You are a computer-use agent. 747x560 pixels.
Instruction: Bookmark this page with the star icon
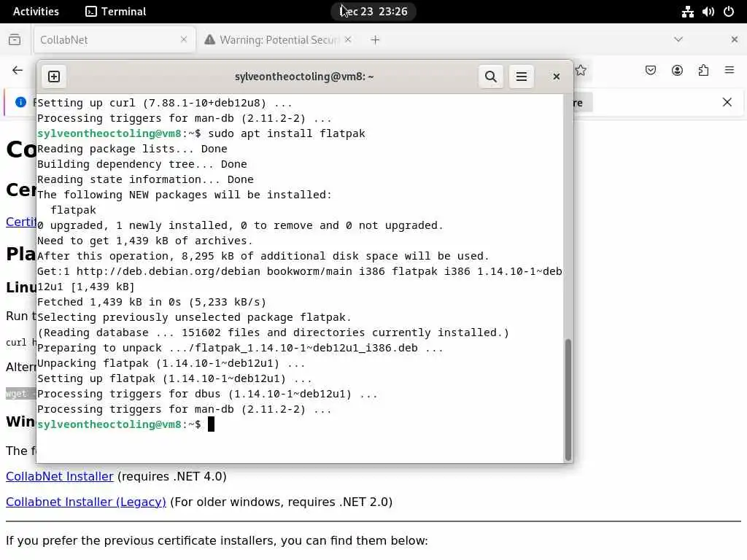coord(580,71)
